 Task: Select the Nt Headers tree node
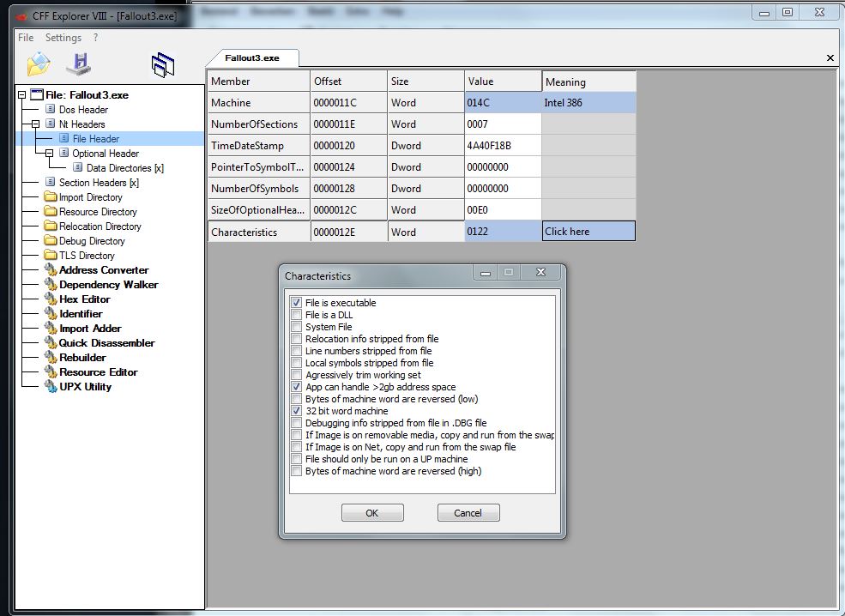pyautogui.click(x=81, y=124)
